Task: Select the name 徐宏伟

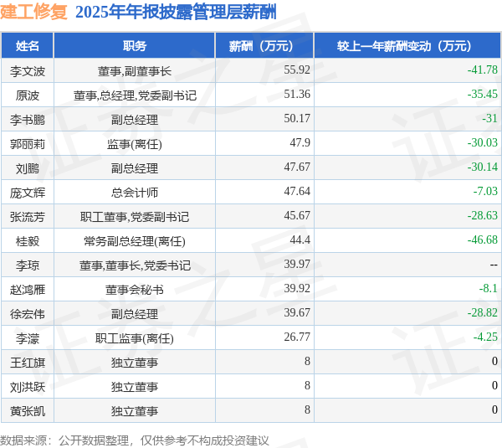Action: coord(28,314)
